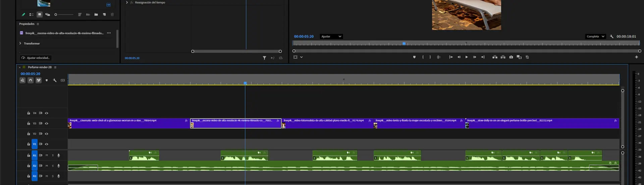The height and width of the screenshot is (185, 644).
Task: Click the effect controls export icon
Action: pyautogui.click(x=281, y=58)
